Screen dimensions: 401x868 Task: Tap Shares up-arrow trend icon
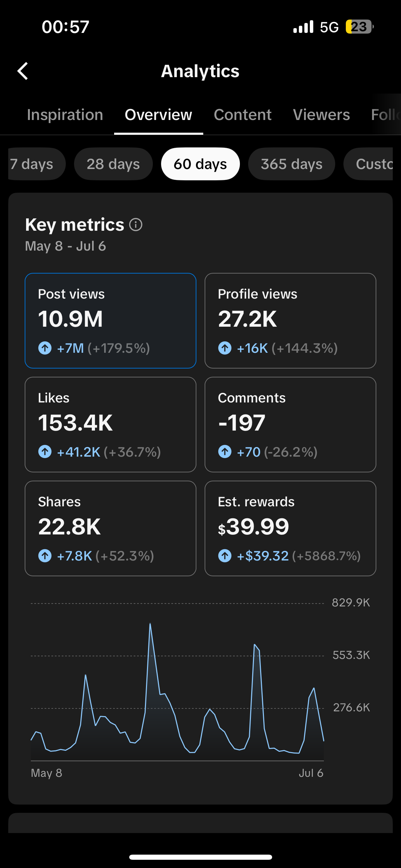point(45,556)
